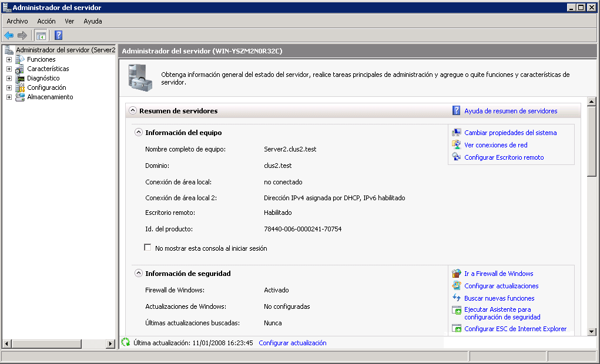Screen dimensions: 600x364
Task: Click the main pane scroll-up arrow
Action: pos(592,102)
